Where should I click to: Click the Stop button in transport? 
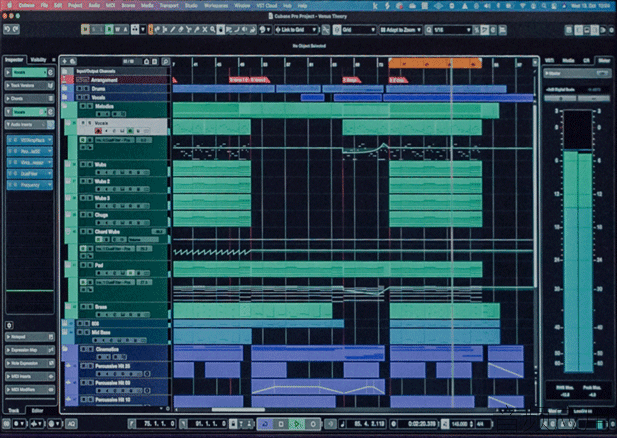click(x=281, y=424)
